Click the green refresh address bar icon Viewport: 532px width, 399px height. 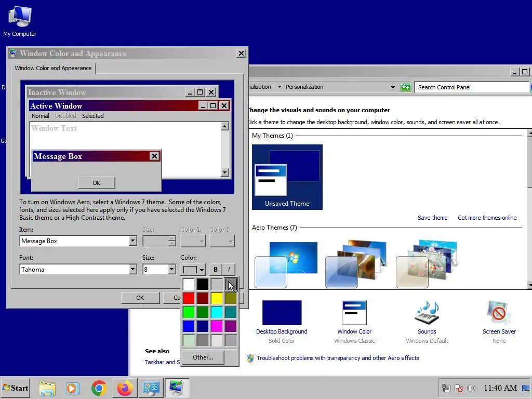click(x=406, y=87)
